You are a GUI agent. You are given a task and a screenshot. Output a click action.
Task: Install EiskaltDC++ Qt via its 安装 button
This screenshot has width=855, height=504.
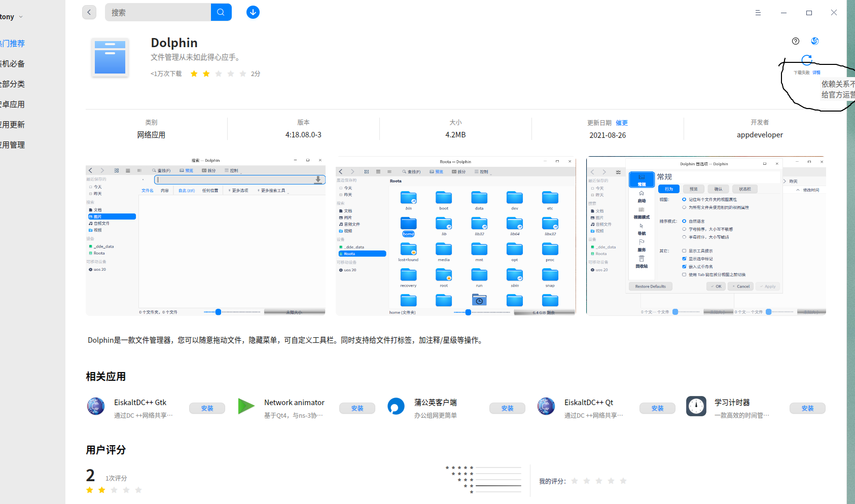coord(657,408)
